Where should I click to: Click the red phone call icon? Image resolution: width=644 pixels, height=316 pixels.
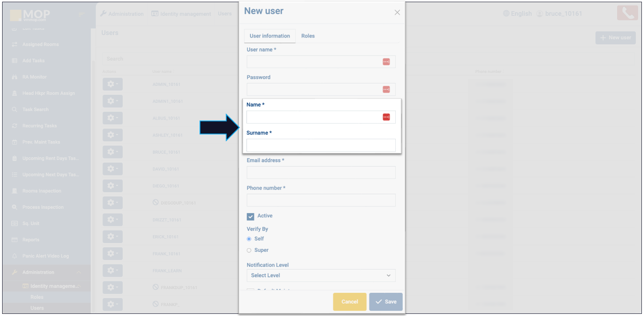pos(627,13)
